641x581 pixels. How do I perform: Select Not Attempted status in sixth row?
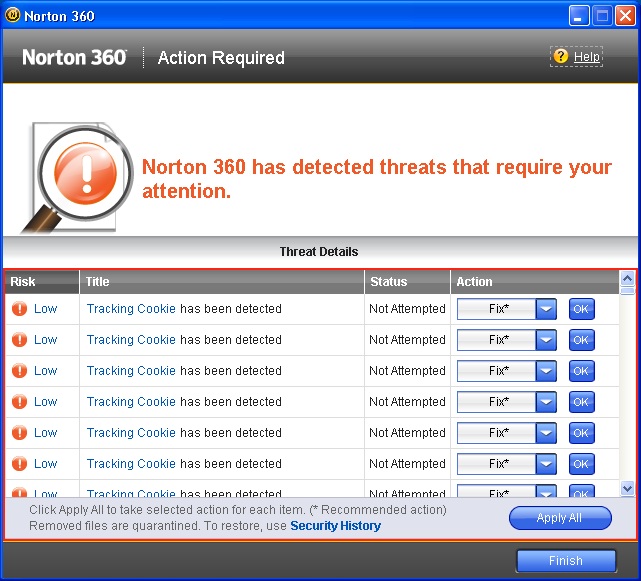(407, 464)
